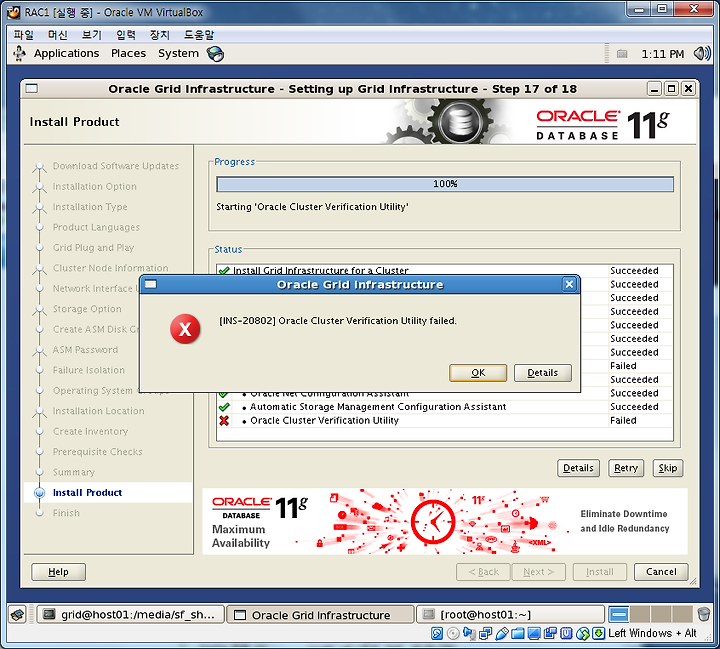Click the GNOME foot Applications icon

coord(19,53)
